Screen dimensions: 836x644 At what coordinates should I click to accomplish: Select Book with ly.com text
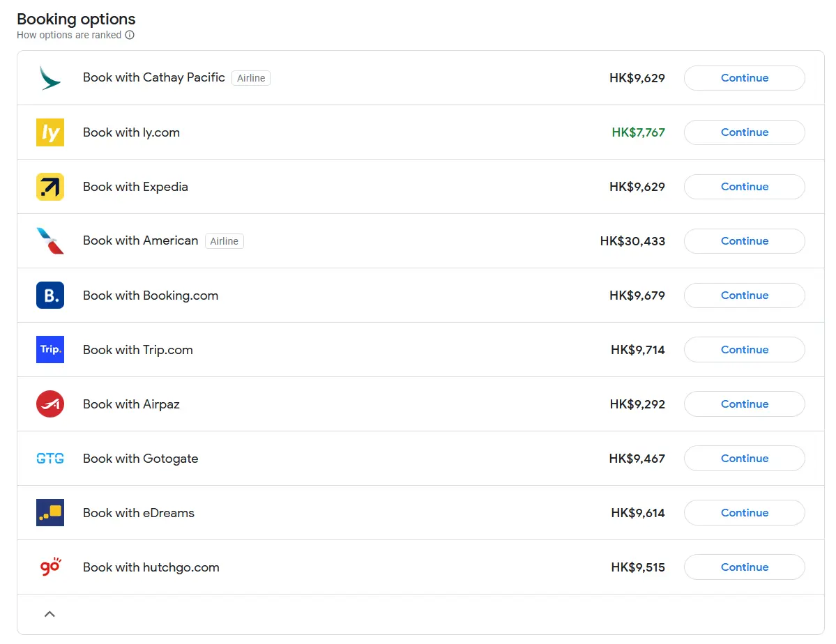(x=131, y=132)
